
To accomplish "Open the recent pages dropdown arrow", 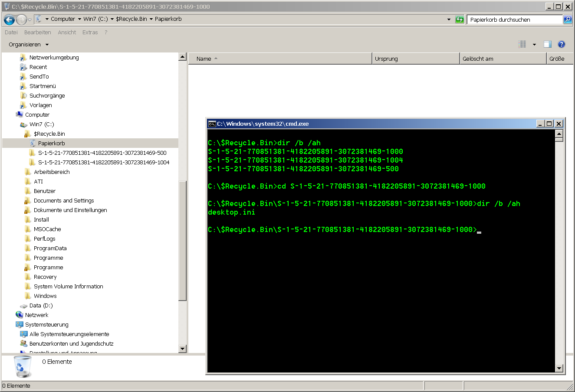I will click(x=30, y=20).
